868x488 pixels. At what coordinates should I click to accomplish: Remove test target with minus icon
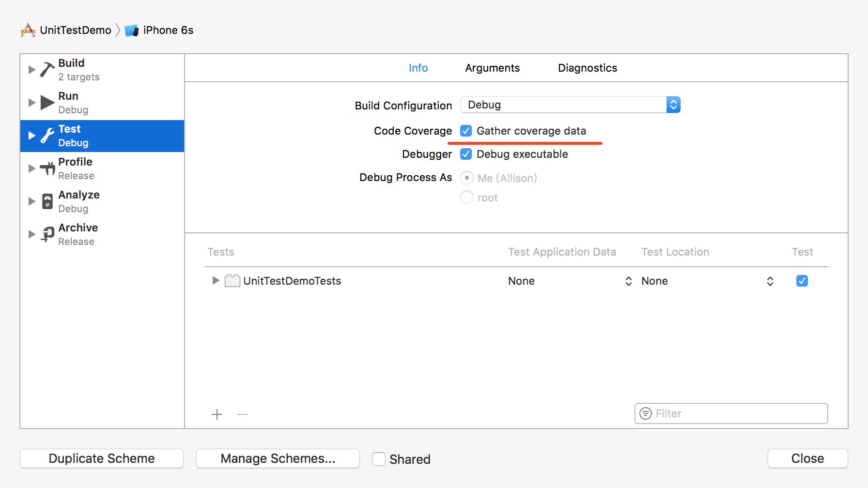tap(242, 414)
